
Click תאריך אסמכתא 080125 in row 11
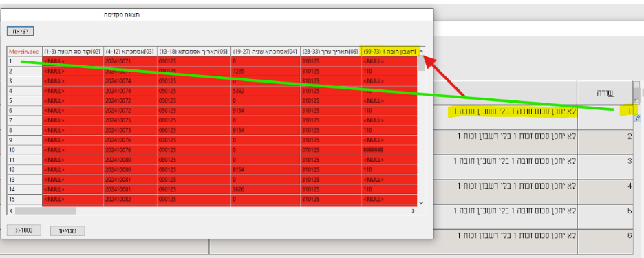pyautogui.click(x=193, y=160)
